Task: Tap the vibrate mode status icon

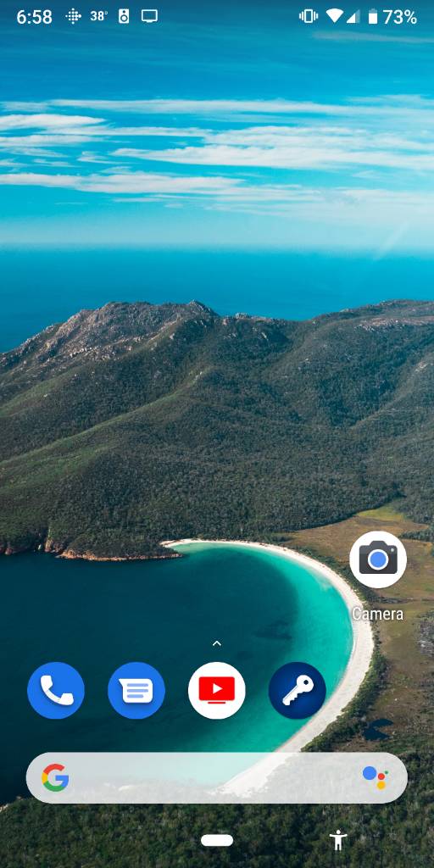Action: [x=309, y=17]
